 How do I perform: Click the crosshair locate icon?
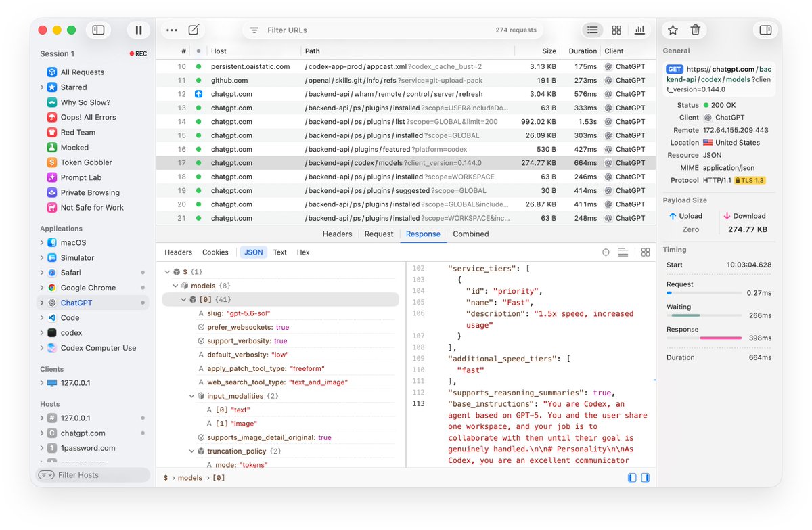(x=606, y=252)
